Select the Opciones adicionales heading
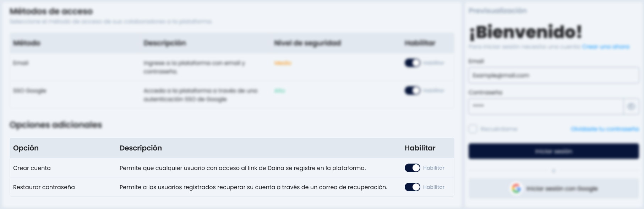Screen dimensions: 644x209 click(x=56, y=125)
